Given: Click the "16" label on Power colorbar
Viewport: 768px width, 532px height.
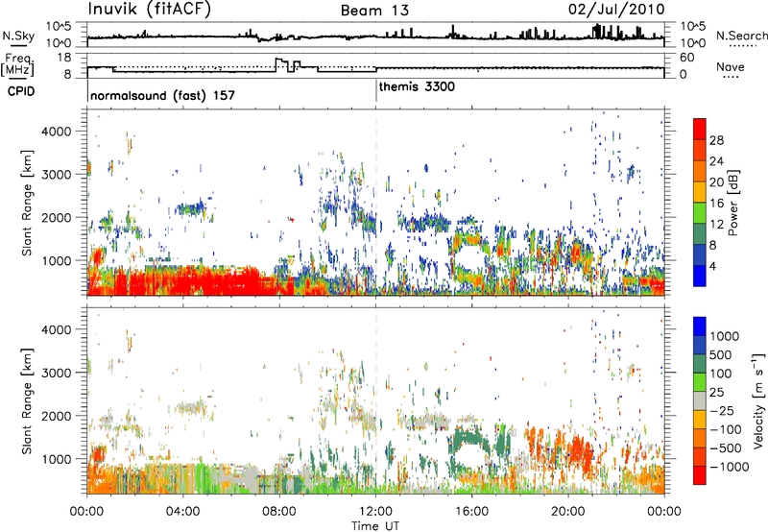Looking at the screenshot, I should (x=716, y=204).
